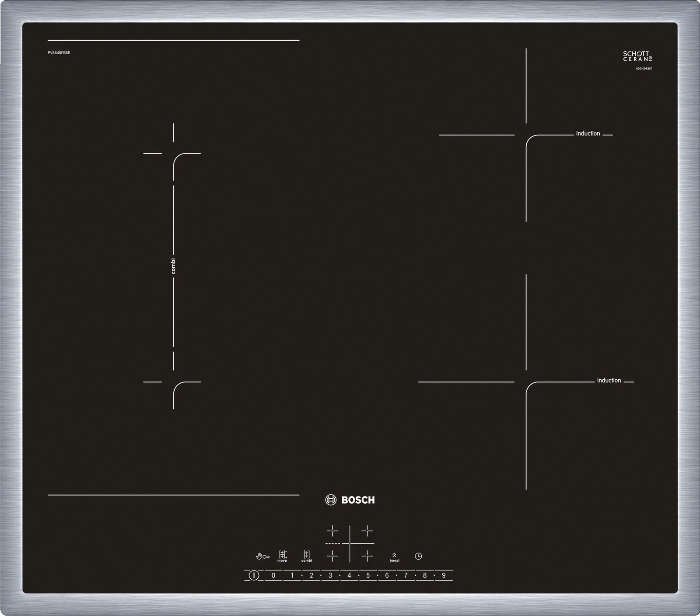
Task: Click the BOSCH logo
Action: 350,500
